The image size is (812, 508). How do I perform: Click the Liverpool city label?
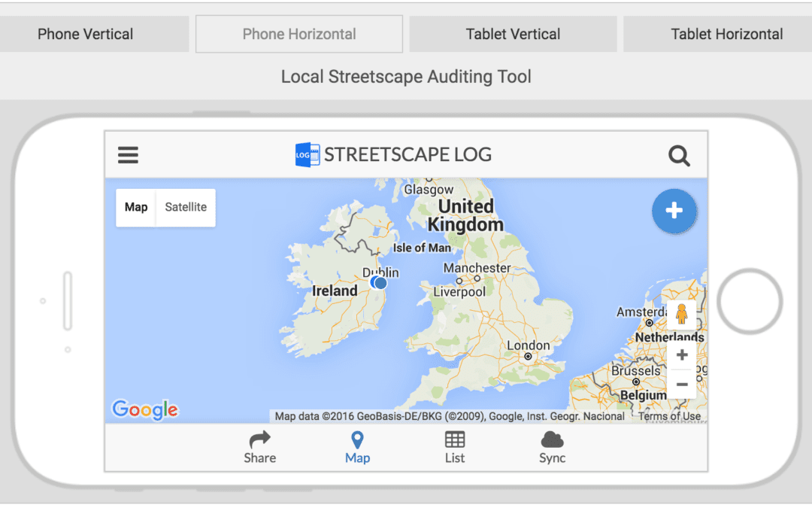459,292
